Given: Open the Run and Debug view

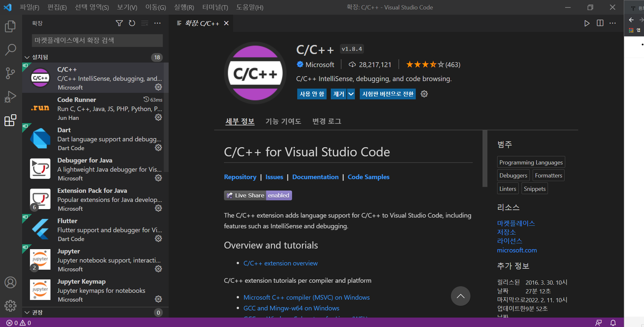Looking at the screenshot, I should (10, 97).
